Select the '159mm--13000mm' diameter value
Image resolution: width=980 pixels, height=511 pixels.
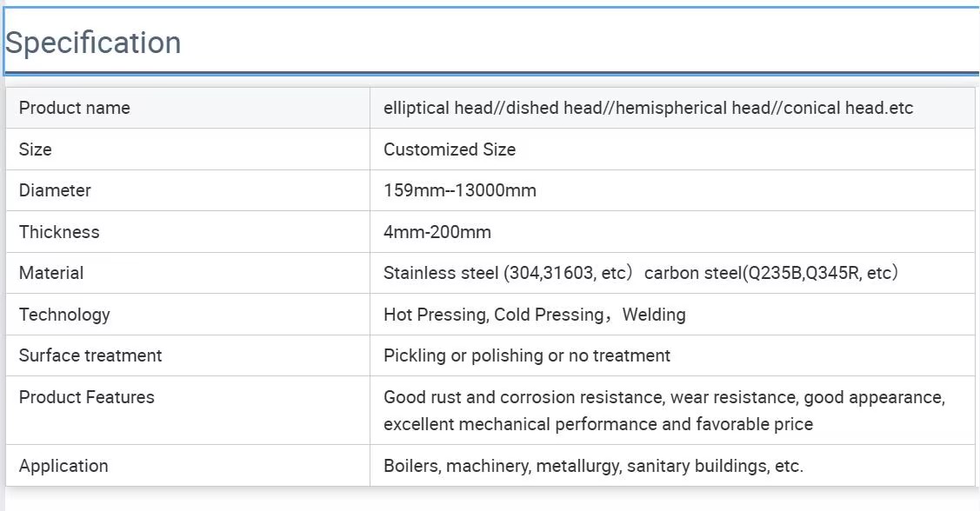pos(460,190)
